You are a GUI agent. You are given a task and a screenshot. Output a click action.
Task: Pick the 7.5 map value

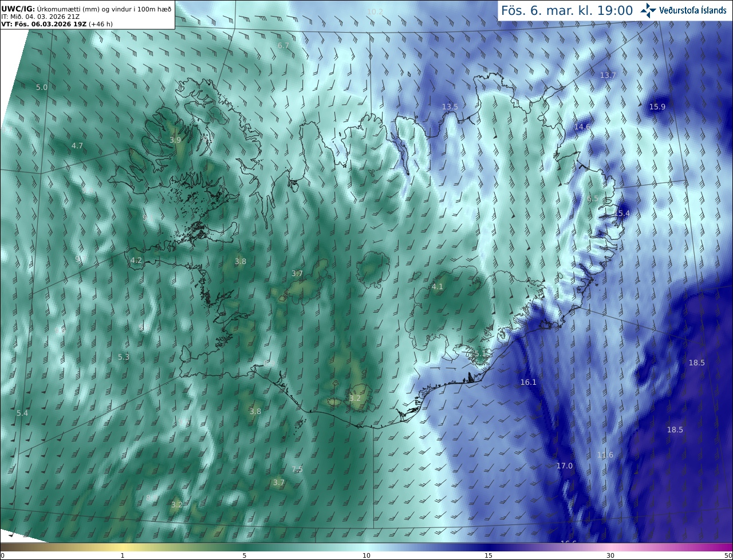pyautogui.click(x=297, y=470)
